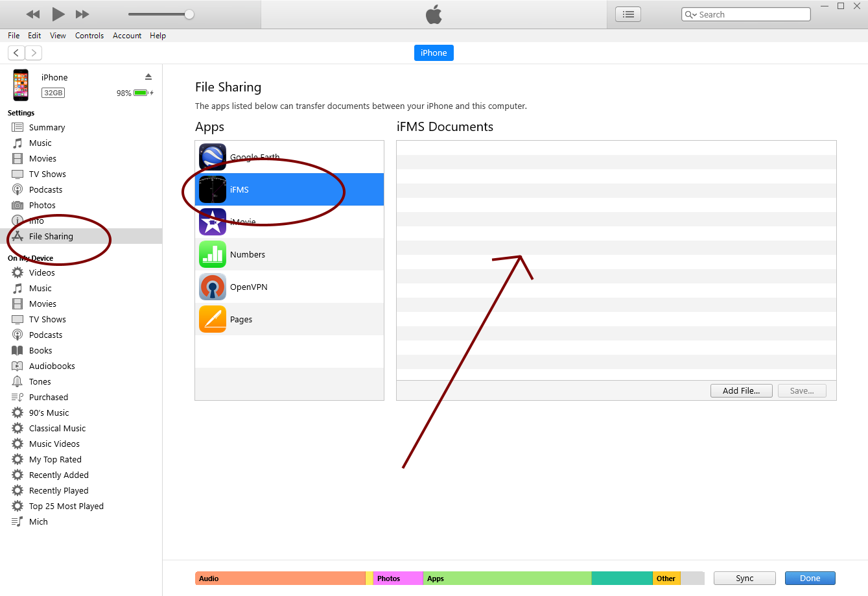Image resolution: width=868 pixels, height=596 pixels.
Task: Select the Numbers app
Action: [x=289, y=254]
